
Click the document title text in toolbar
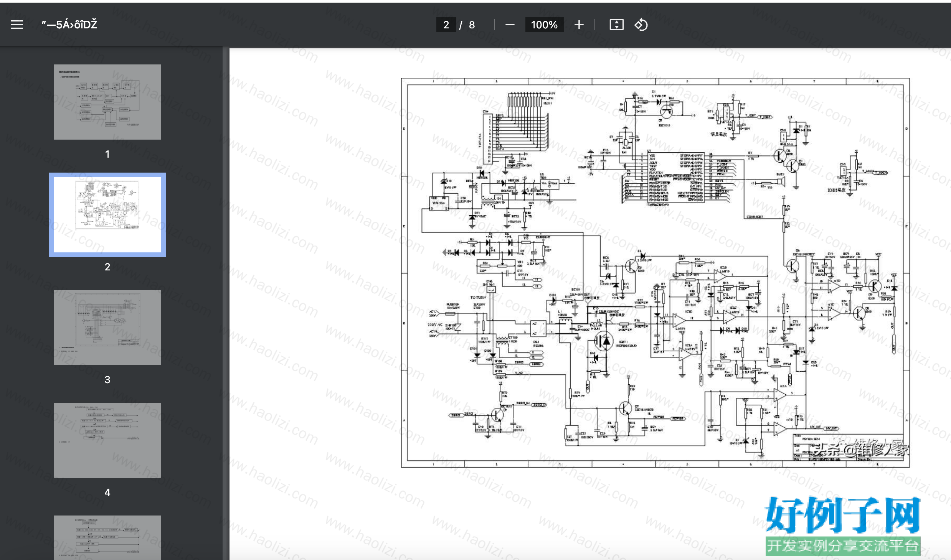click(69, 25)
